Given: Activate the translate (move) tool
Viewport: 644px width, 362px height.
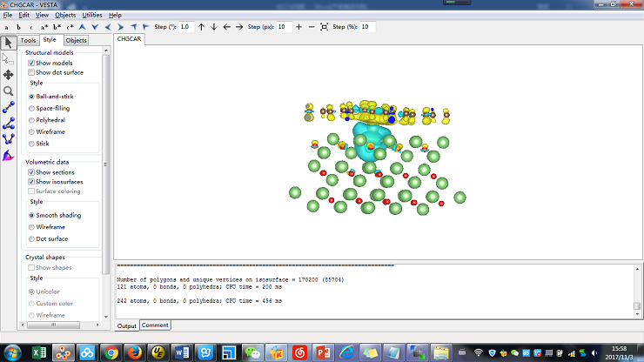Looking at the screenshot, I should point(9,75).
